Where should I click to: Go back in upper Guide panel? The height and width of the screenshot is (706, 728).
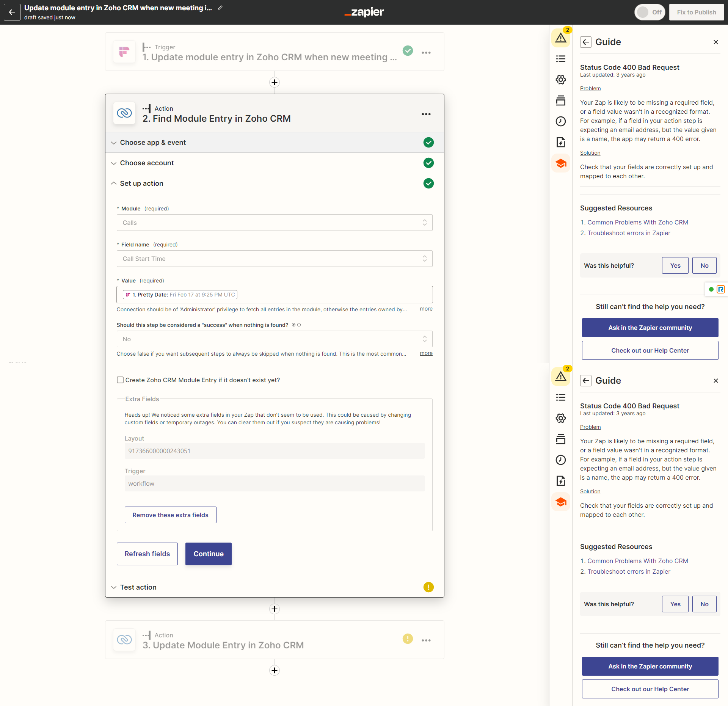[586, 42]
